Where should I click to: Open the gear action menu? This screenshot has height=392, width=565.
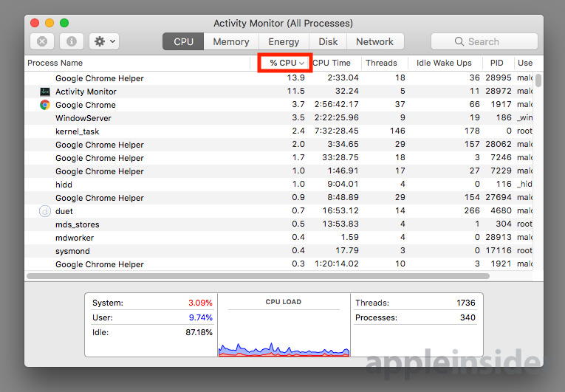coord(104,41)
